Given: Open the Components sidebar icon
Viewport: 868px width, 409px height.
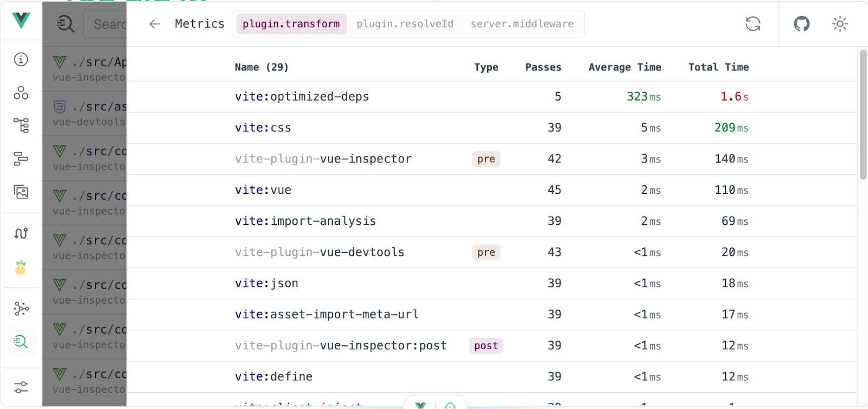Looking at the screenshot, I should 21,93.
